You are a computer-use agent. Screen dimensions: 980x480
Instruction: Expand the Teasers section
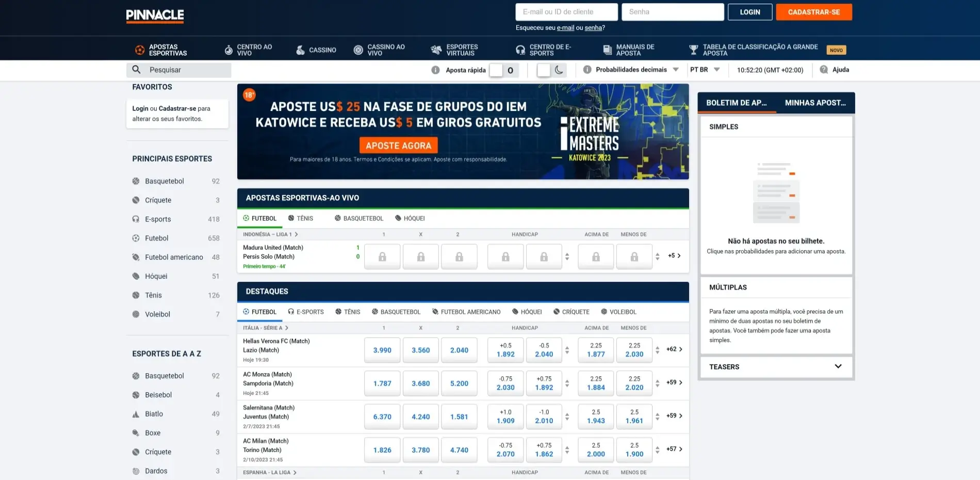838,366
